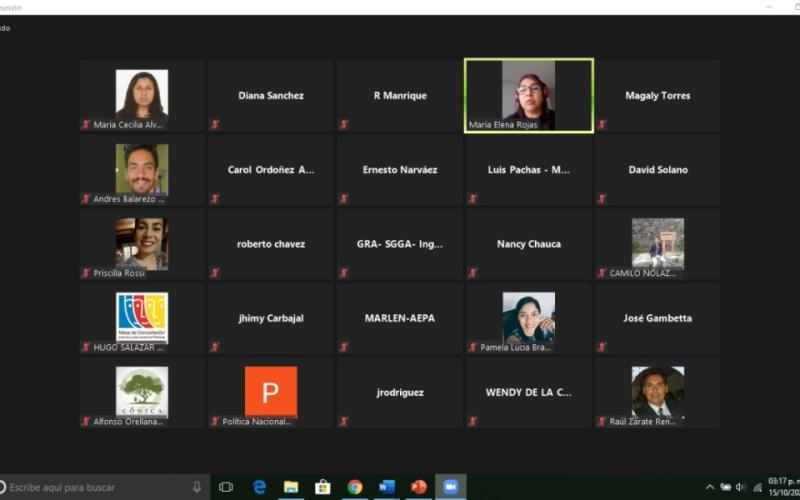Click muted mic icon on Magaly Torres tile
Image resolution: width=800 pixels, height=500 pixels.
point(602,125)
